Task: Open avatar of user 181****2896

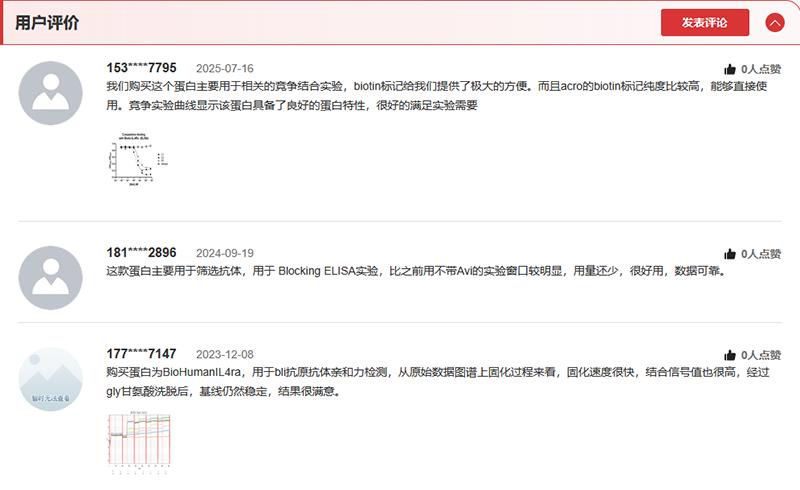Action: tap(51, 277)
